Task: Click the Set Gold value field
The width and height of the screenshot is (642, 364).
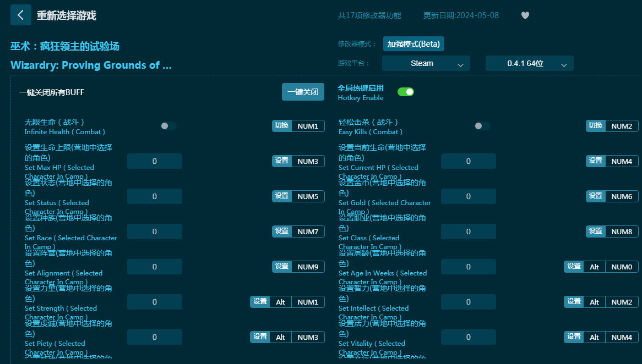Action: (469, 196)
